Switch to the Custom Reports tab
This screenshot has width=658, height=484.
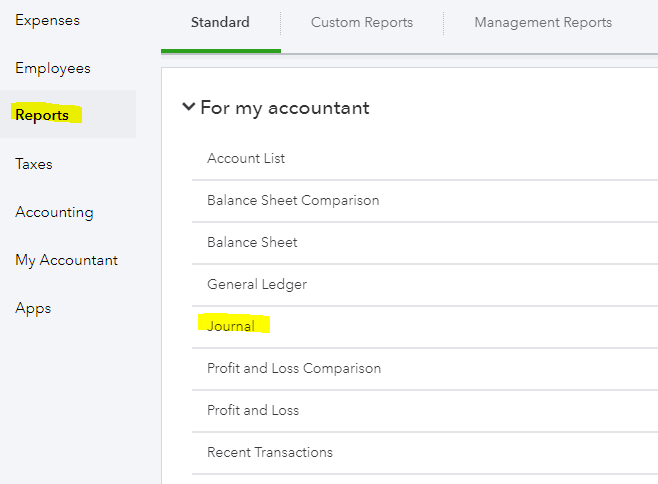362,22
